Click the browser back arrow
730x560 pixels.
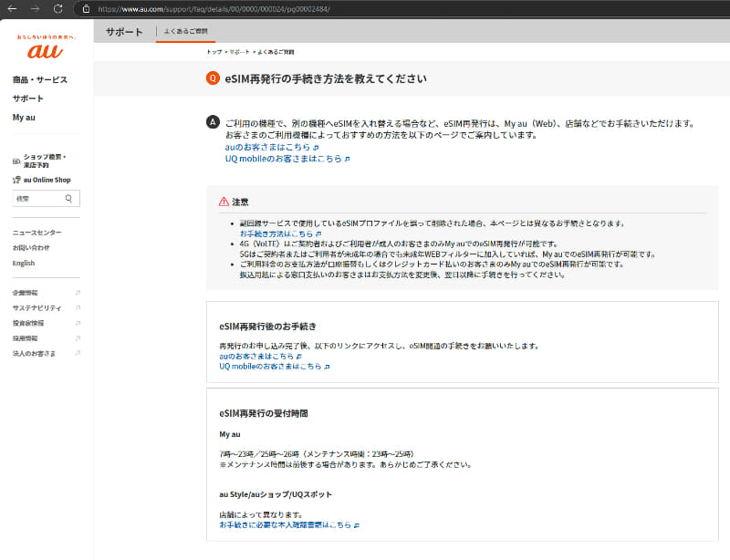(13, 10)
